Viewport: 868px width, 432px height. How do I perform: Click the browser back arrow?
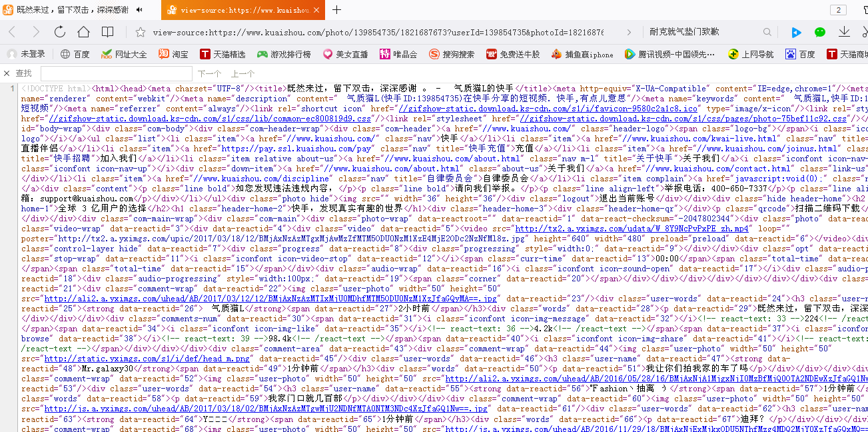pos(12,32)
